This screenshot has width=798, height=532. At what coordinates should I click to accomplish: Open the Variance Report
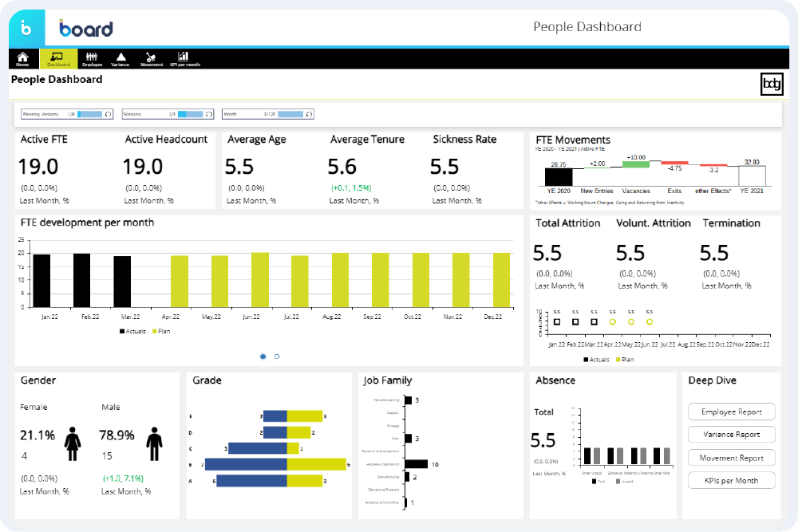coord(731,435)
